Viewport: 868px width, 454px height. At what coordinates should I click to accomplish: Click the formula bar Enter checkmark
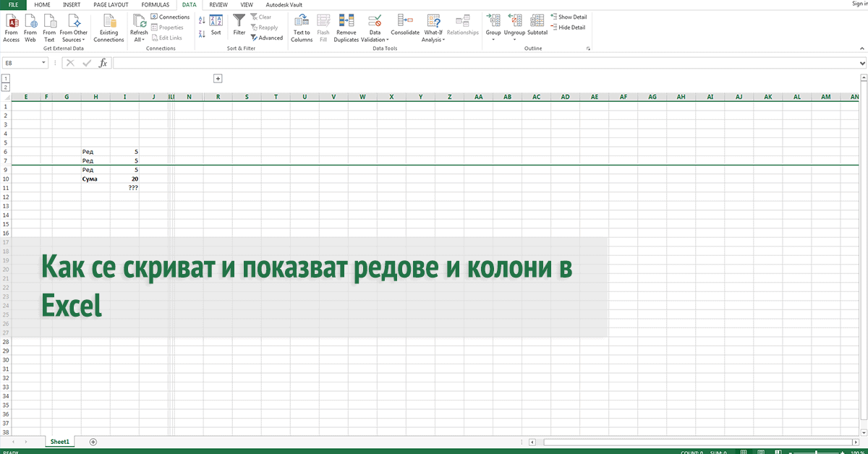coord(87,63)
